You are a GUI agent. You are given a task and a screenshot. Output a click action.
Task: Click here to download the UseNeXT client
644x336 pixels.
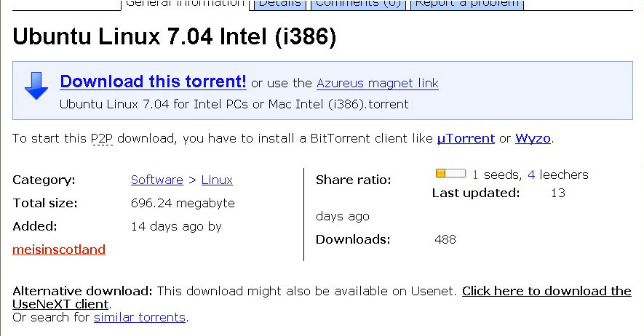(x=546, y=292)
